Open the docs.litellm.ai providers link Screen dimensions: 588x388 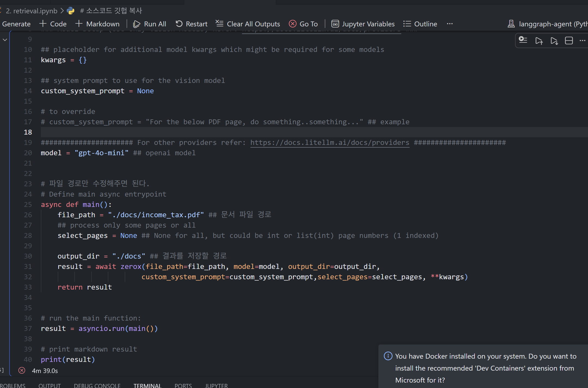click(x=330, y=142)
